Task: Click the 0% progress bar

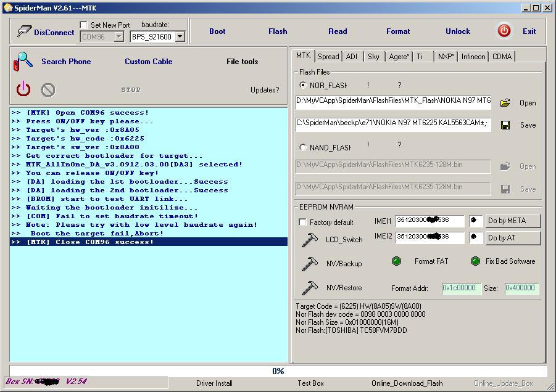Action: 278,371
